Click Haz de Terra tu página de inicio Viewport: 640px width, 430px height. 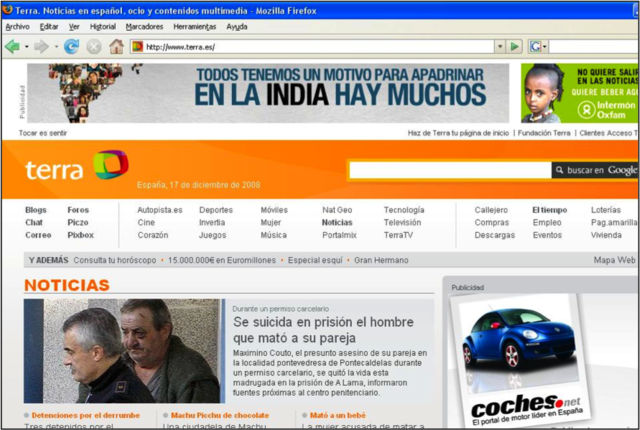pyautogui.click(x=458, y=133)
